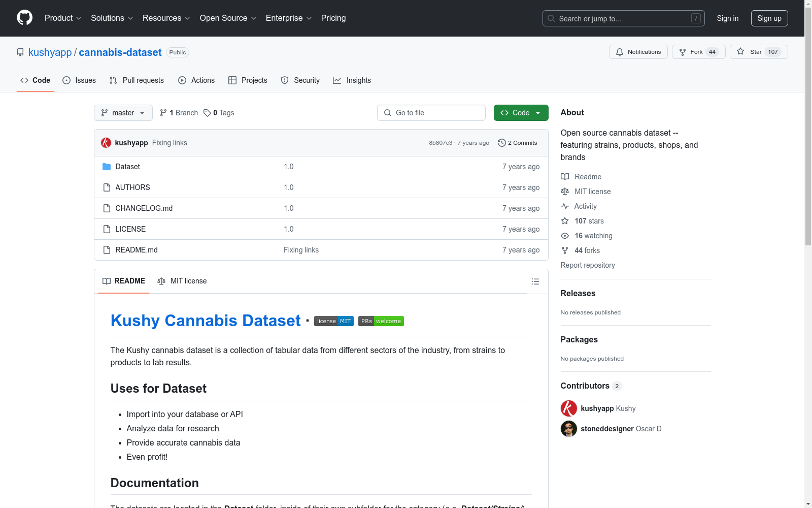This screenshot has height=508, width=812.
Task: Click the Notifications bell button
Action: 638,52
